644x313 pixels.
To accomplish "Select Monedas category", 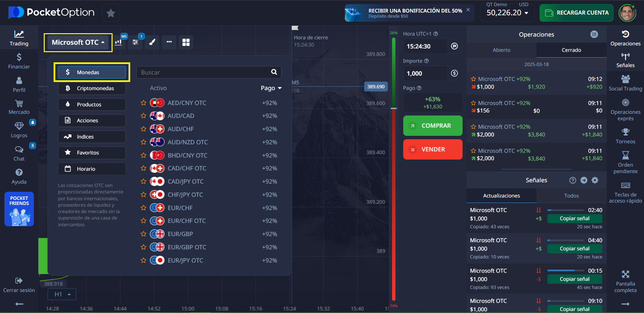I will (92, 72).
